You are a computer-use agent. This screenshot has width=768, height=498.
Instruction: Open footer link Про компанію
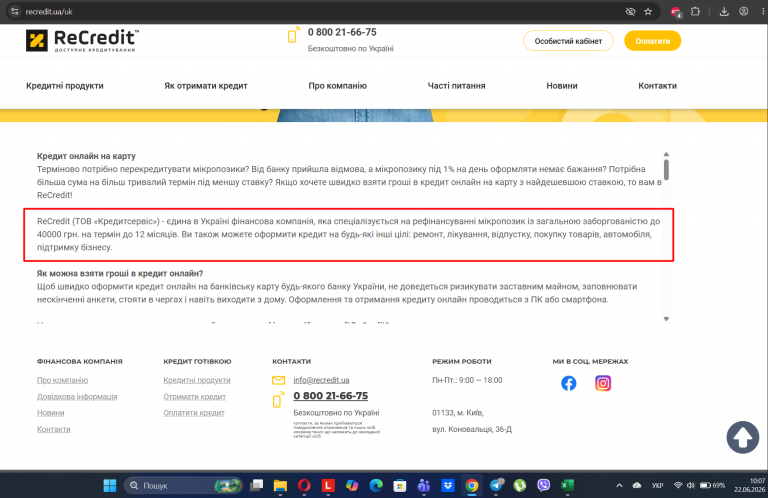click(x=62, y=380)
